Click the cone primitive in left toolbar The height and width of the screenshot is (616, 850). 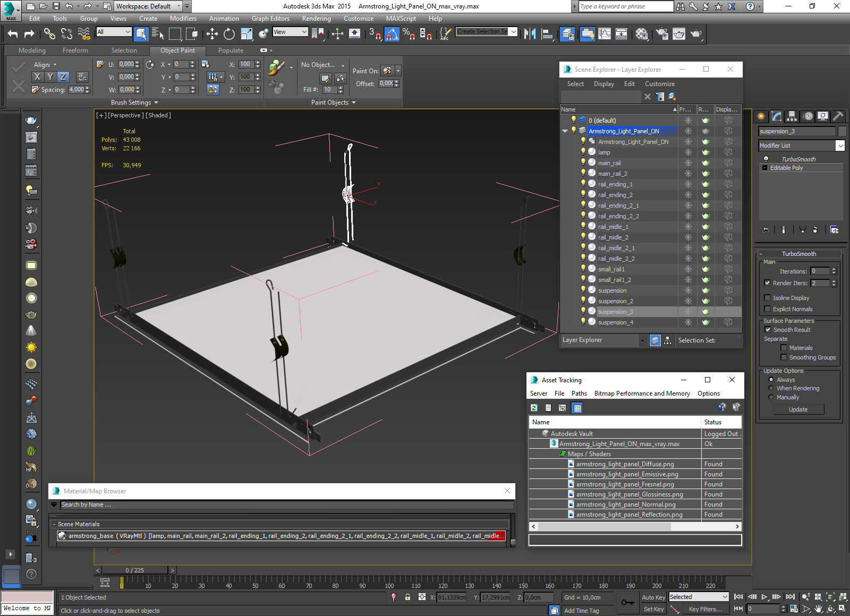tap(31, 330)
